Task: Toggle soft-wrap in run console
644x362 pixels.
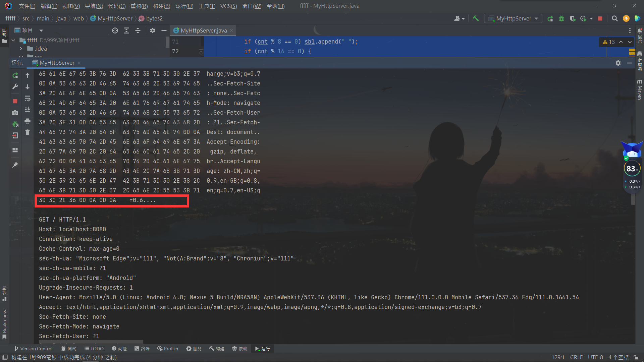Action: click(x=28, y=98)
